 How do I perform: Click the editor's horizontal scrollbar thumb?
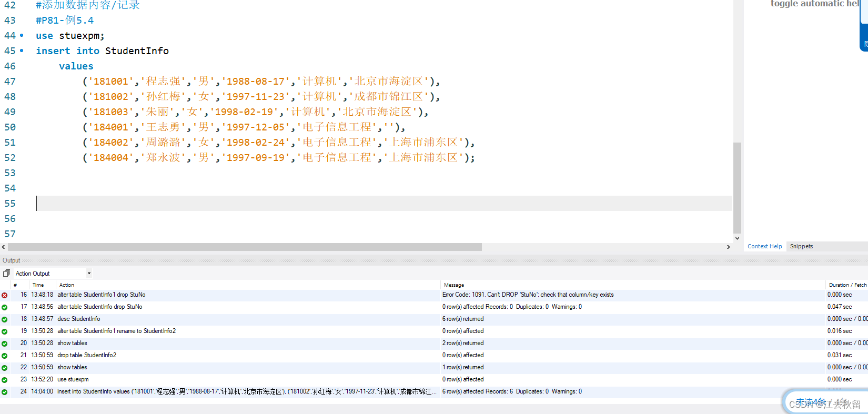[x=245, y=247]
